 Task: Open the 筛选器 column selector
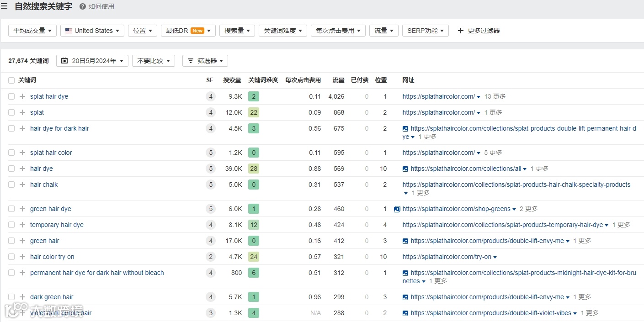(205, 61)
